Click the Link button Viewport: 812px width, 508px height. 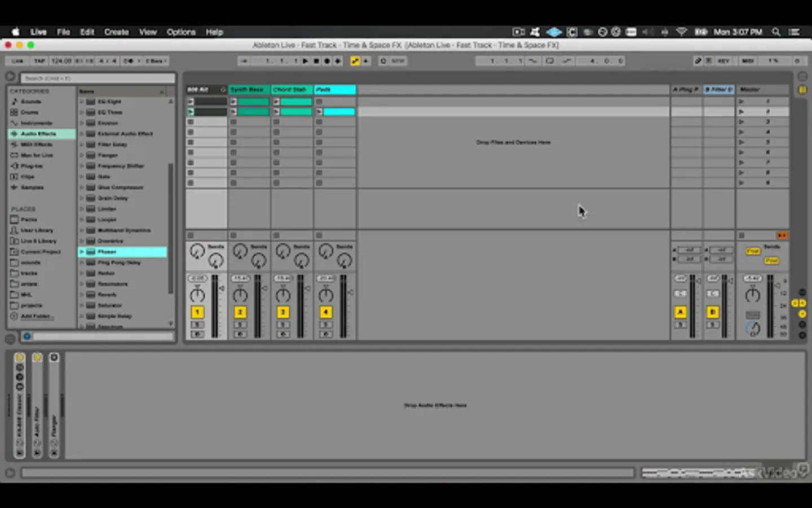(x=17, y=61)
